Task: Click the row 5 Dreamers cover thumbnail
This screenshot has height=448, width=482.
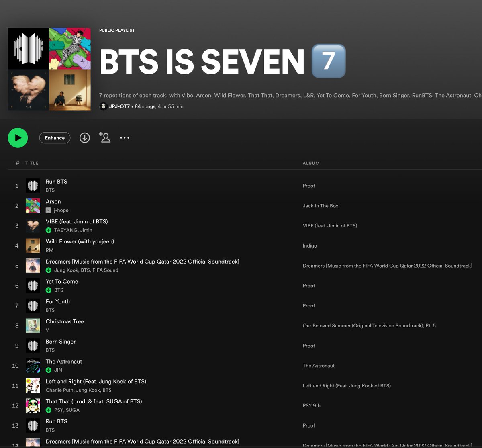Action: click(x=33, y=266)
